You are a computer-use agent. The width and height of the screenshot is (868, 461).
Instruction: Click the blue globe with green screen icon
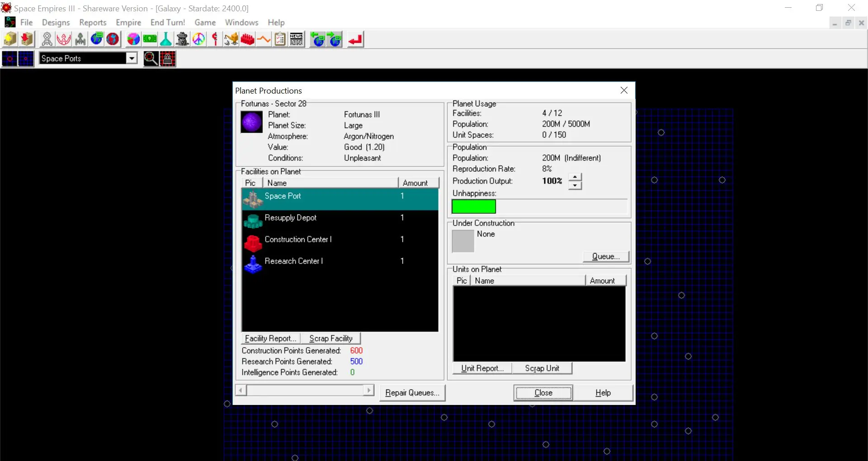coord(97,40)
